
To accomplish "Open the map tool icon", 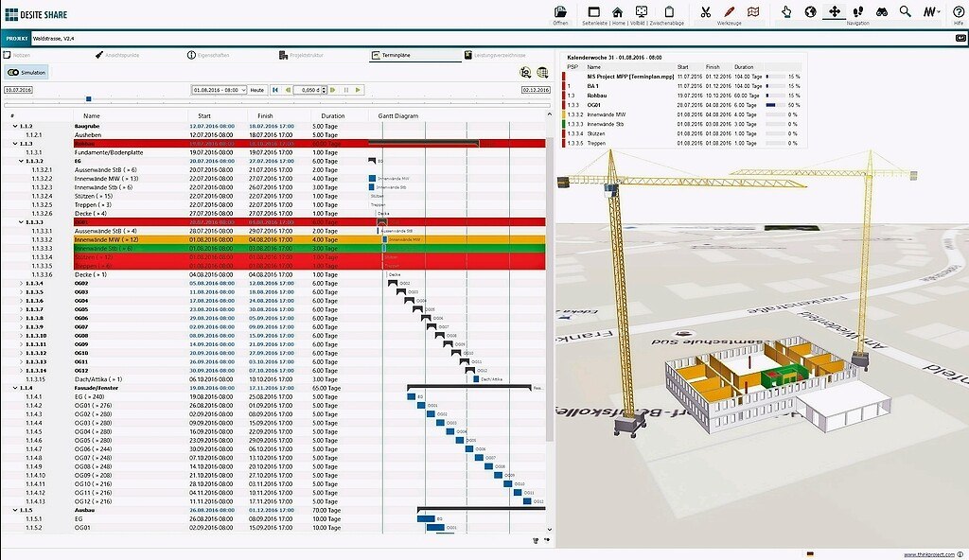I will point(752,11).
